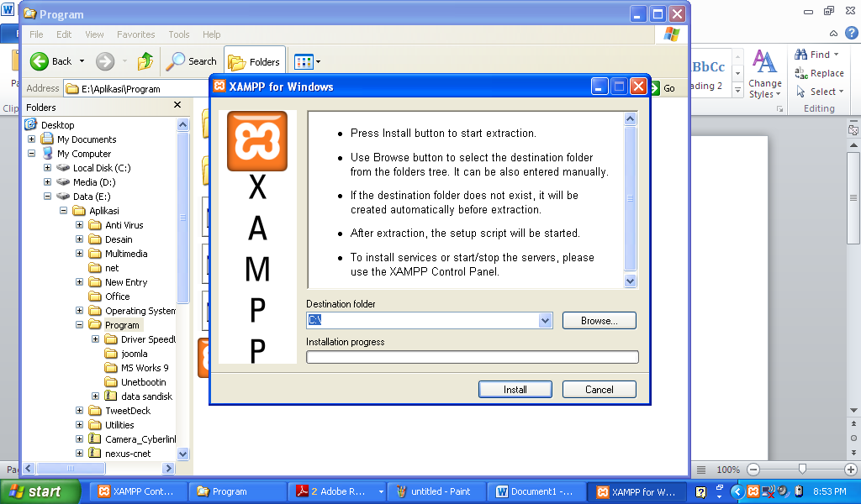
Task: Expand My Documents in folder tree
Action: pos(31,139)
